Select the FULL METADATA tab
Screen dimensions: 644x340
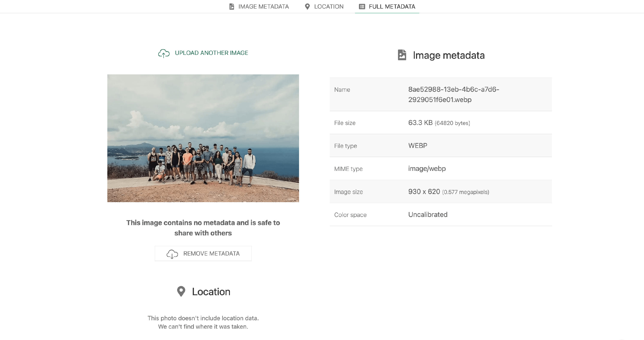tap(392, 6)
